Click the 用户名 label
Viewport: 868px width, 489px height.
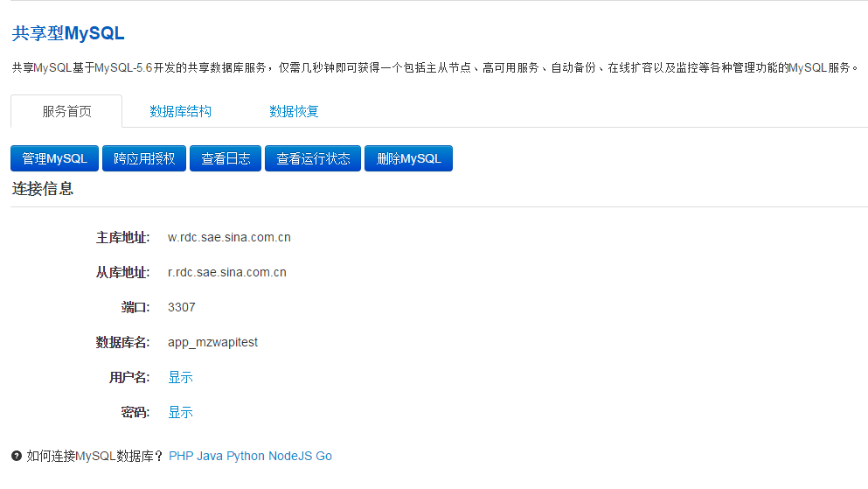(129, 378)
